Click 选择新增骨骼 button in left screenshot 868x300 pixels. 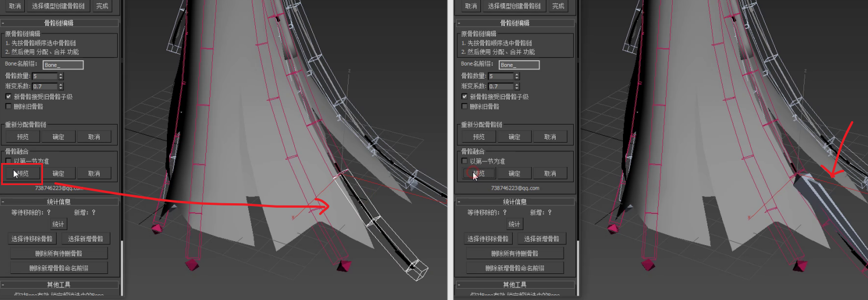85,239
